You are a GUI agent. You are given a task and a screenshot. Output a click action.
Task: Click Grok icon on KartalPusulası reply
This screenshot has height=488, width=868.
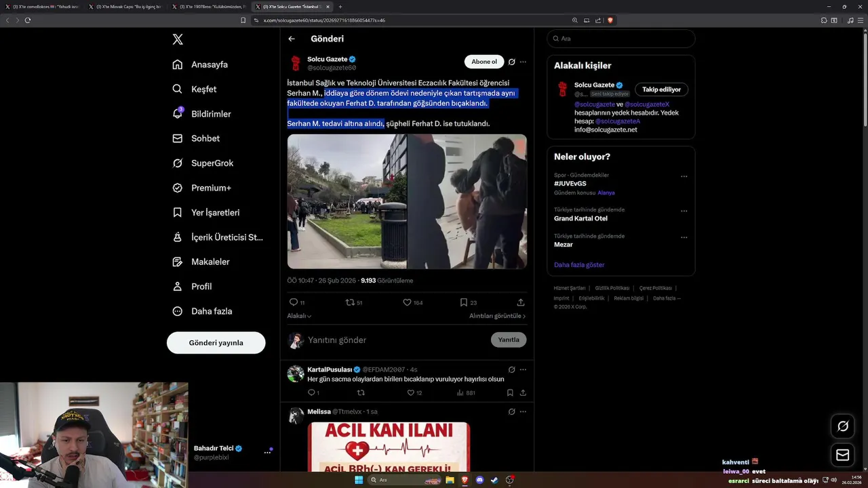point(512,369)
